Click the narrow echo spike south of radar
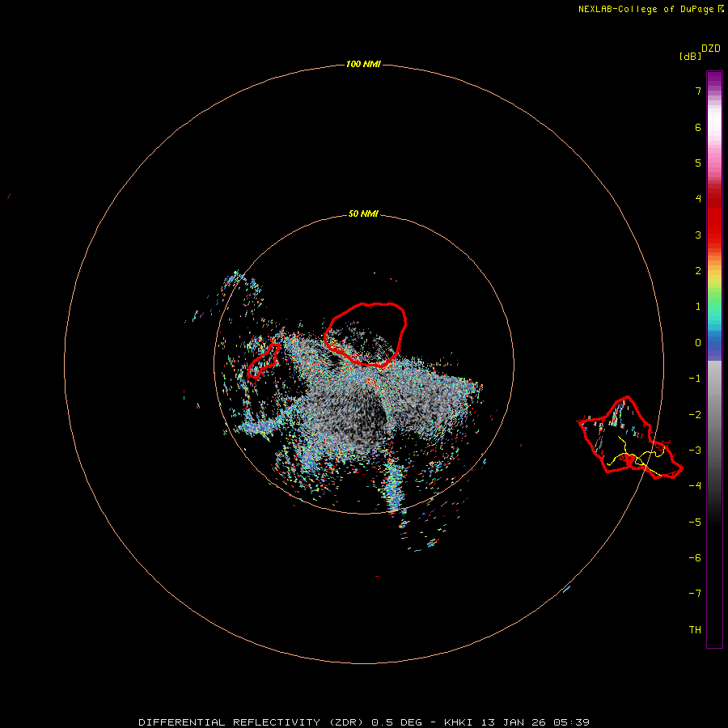The image size is (728, 728). 394,485
